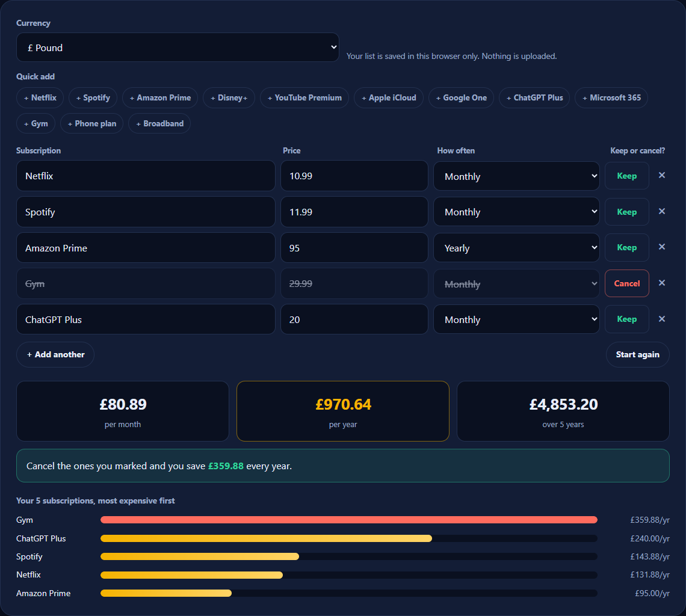Open the Currency dropdown
Screen dimensions: 686x616
click(178, 48)
